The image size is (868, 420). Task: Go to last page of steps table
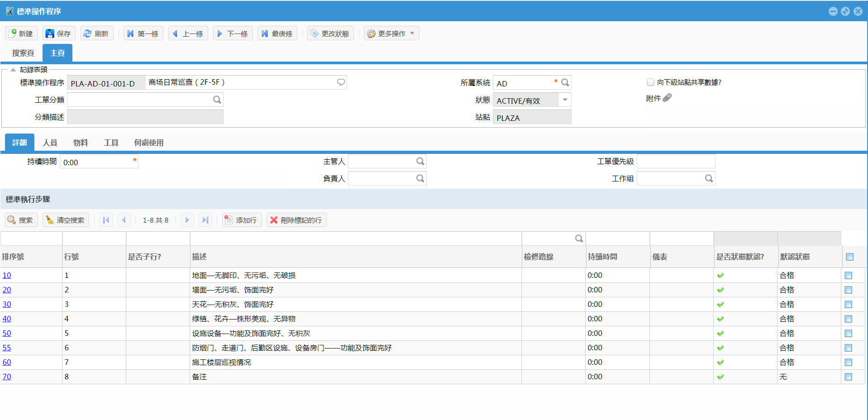205,220
